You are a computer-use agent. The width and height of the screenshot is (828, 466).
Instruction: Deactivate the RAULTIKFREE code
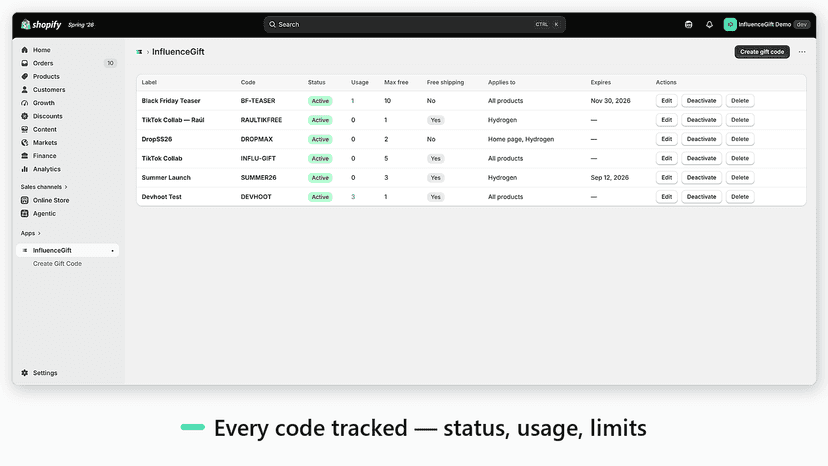point(701,120)
